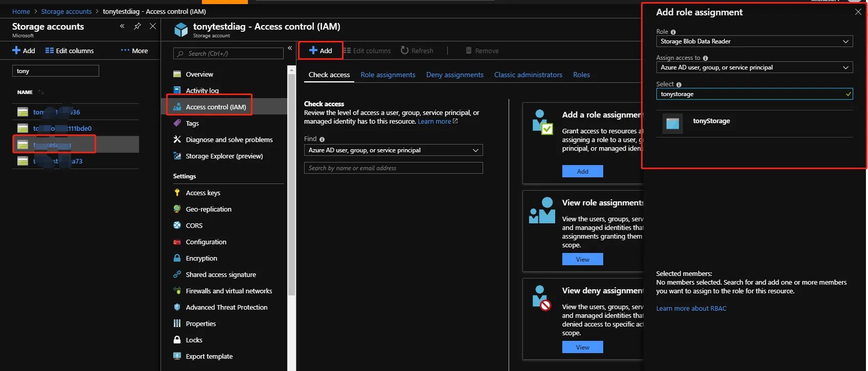
Task: Click View button under View deny assignments
Action: click(x=583, y=347)
